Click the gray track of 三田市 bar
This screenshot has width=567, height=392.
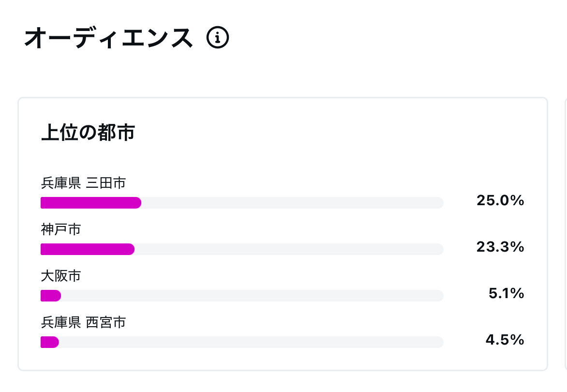(292, 203)
